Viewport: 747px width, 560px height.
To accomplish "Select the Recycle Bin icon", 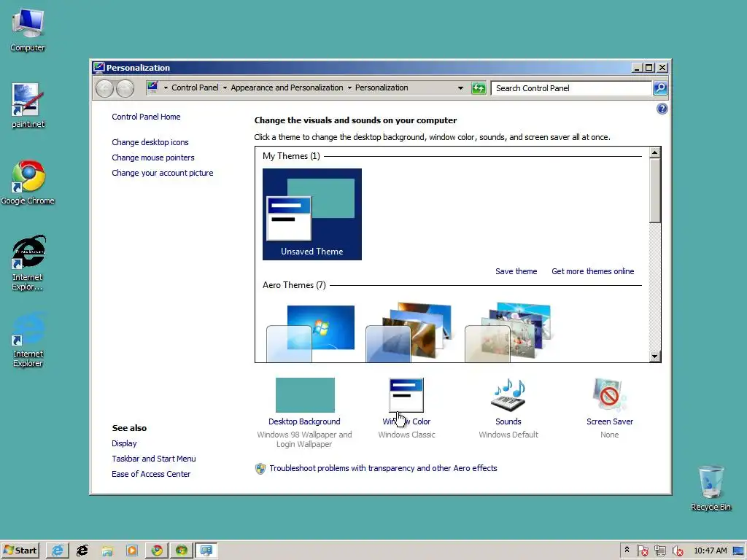I will (x=711, y=488).
